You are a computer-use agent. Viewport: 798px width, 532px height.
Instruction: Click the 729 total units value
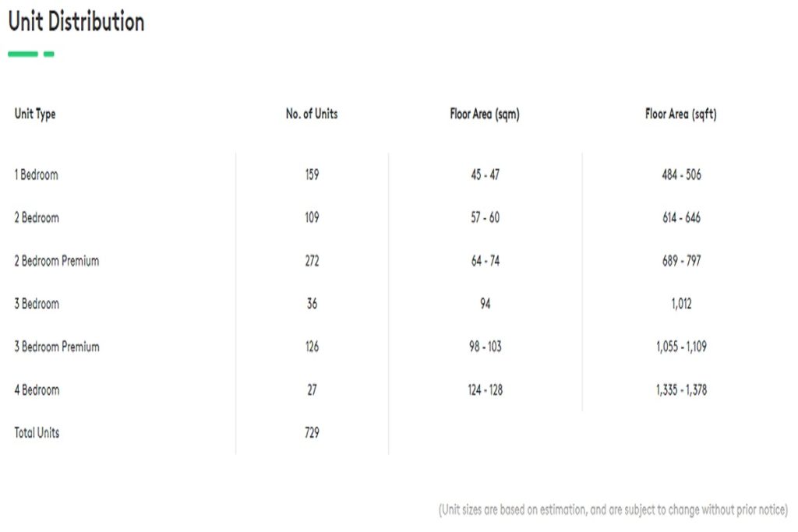pos(312,433)
